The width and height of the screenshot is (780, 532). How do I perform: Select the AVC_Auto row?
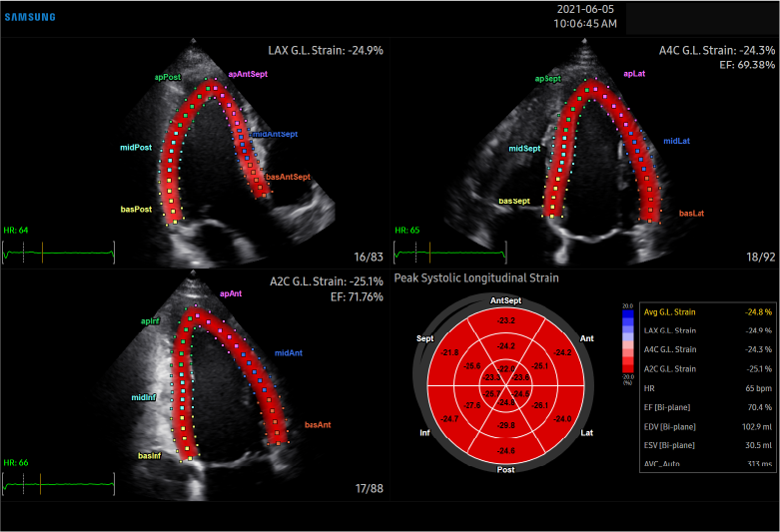(707, 464)
